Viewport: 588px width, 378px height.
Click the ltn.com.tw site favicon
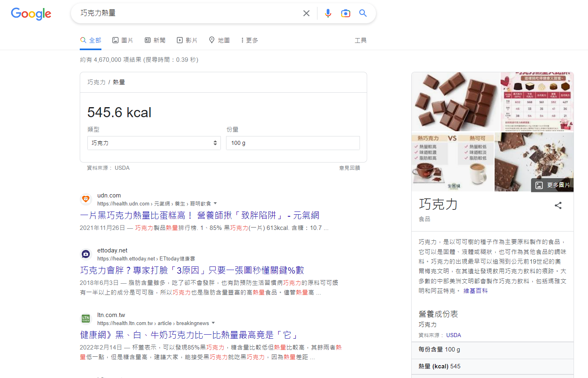click(x=86, y=318)
